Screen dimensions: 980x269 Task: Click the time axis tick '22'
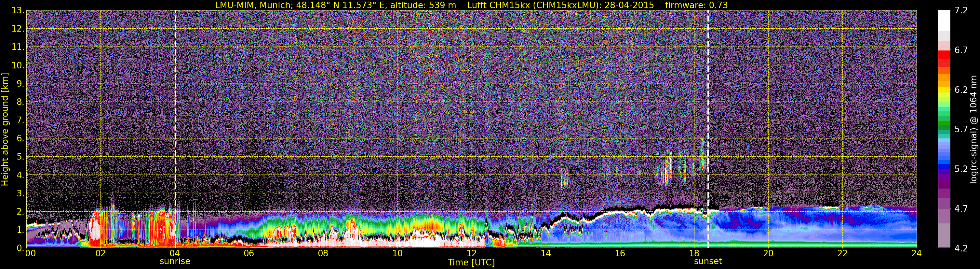842,253
